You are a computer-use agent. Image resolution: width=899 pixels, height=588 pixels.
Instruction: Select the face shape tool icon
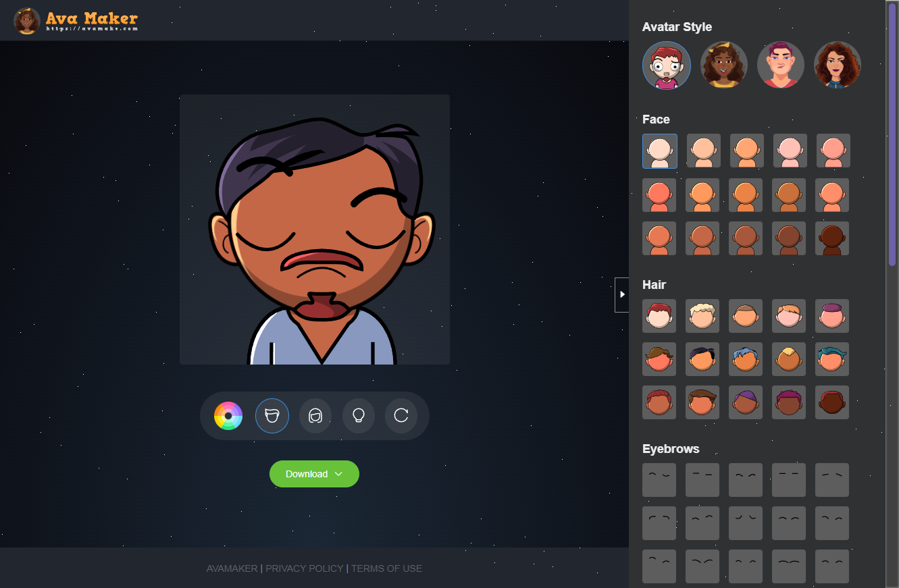pyautogui.click(x=272, y=416)
